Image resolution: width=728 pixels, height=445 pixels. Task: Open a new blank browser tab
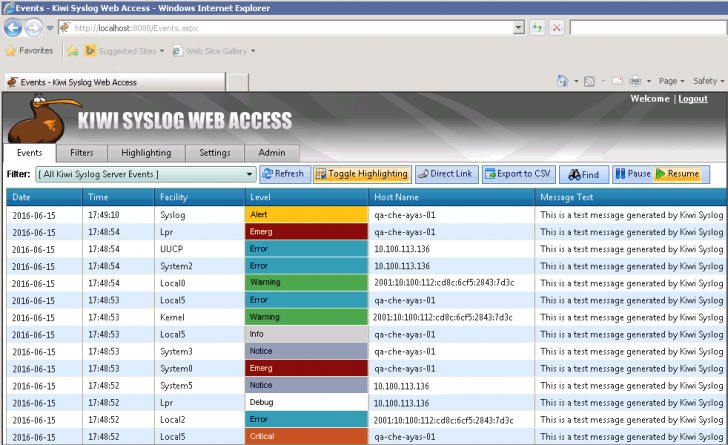tap(237, 83)
